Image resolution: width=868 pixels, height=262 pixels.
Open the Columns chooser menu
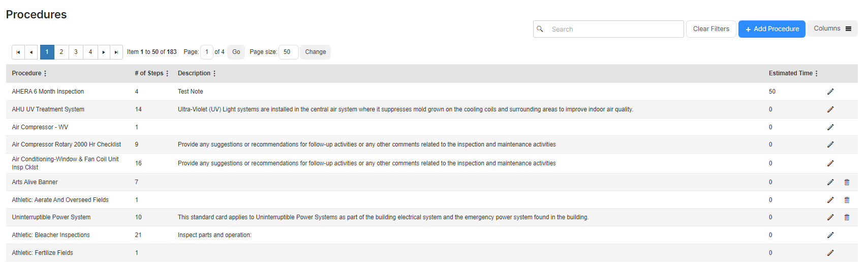(x=832, y=28)
